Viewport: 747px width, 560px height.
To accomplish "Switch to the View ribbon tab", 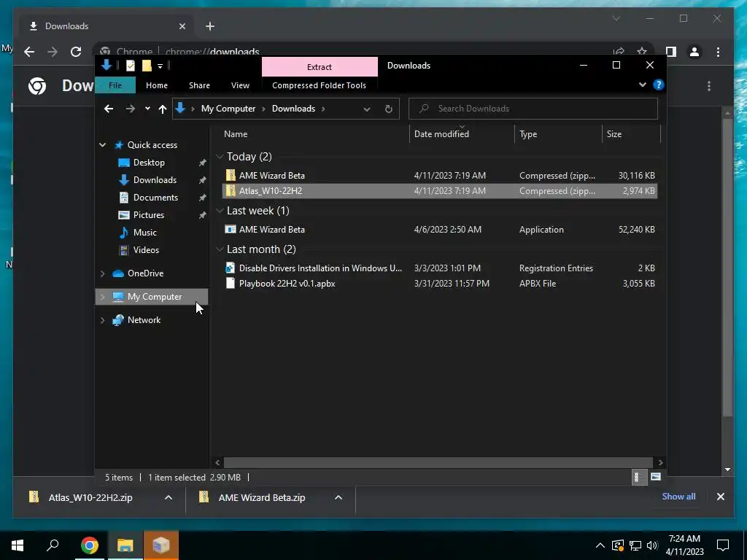I will pyautogui.click(x=240, y=85).
